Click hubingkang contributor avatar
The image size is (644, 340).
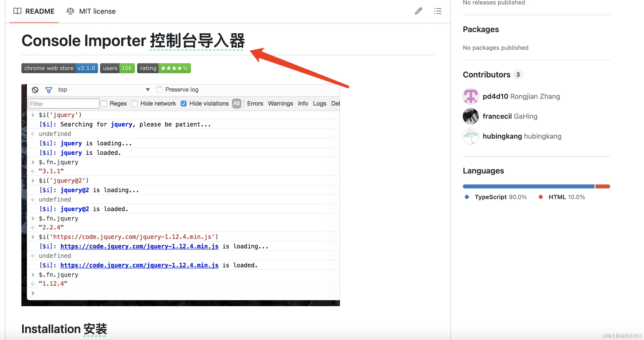point(471,136)
